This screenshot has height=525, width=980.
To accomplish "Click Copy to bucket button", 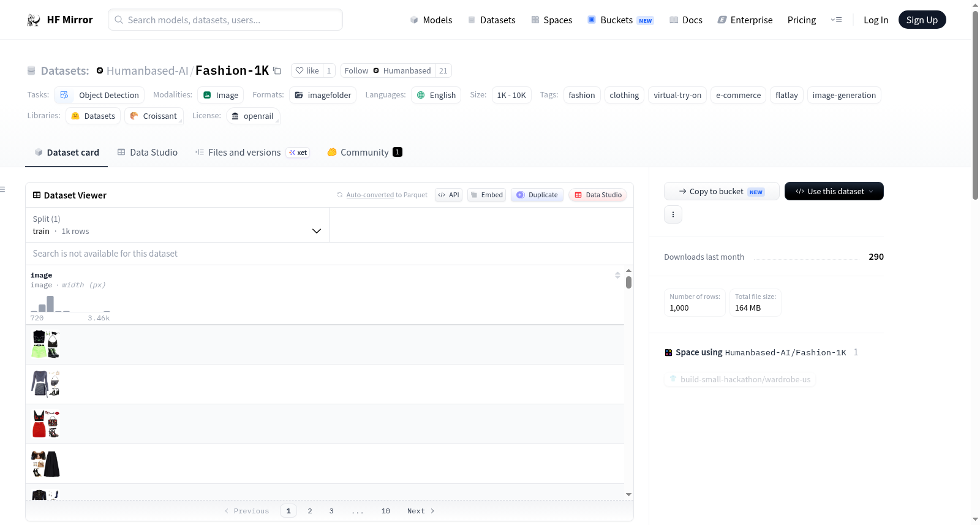I will [x=722, y=191].
